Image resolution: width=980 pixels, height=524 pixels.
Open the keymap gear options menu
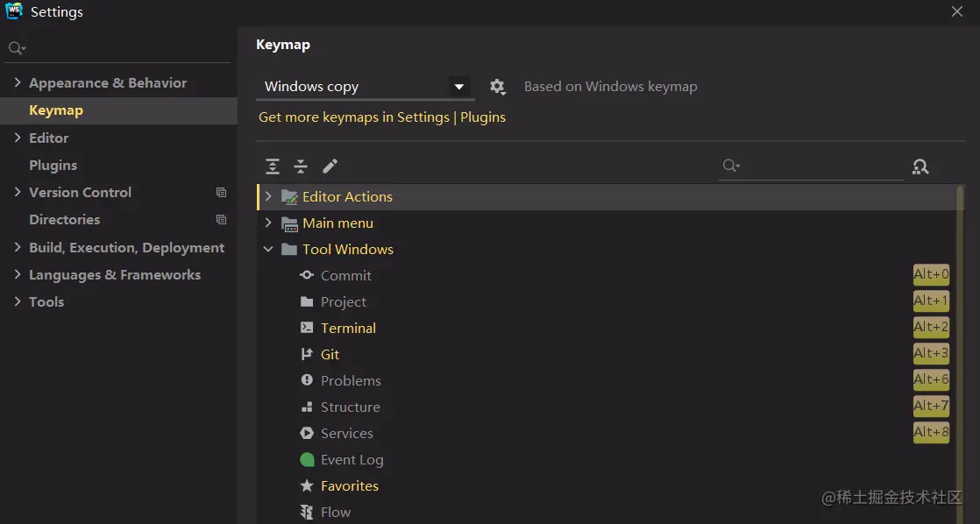(497, 87)
